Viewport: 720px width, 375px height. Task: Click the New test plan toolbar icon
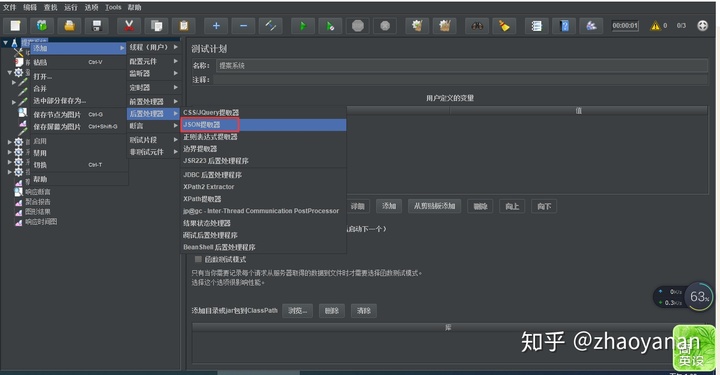[x=15, y=26]
